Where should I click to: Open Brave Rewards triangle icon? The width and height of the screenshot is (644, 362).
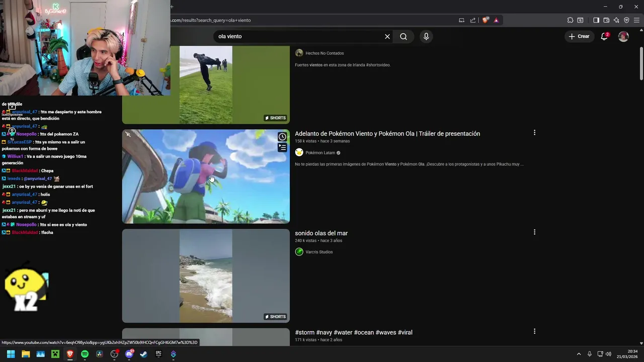point(496,20)
